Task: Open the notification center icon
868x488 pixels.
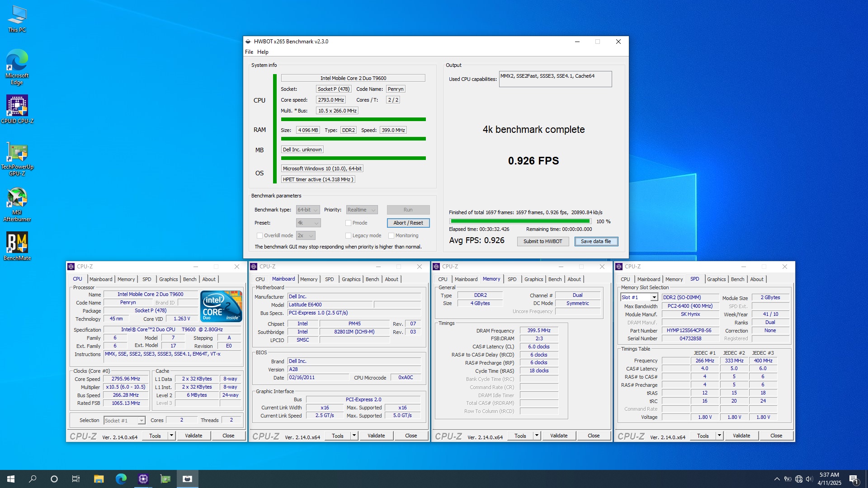Action: click(x=854, y=479)
